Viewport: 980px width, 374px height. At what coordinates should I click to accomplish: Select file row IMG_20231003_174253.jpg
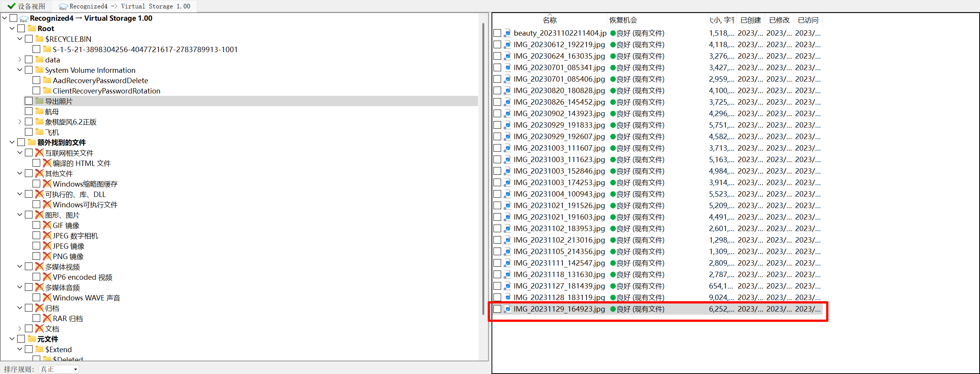tap(658, 183)
